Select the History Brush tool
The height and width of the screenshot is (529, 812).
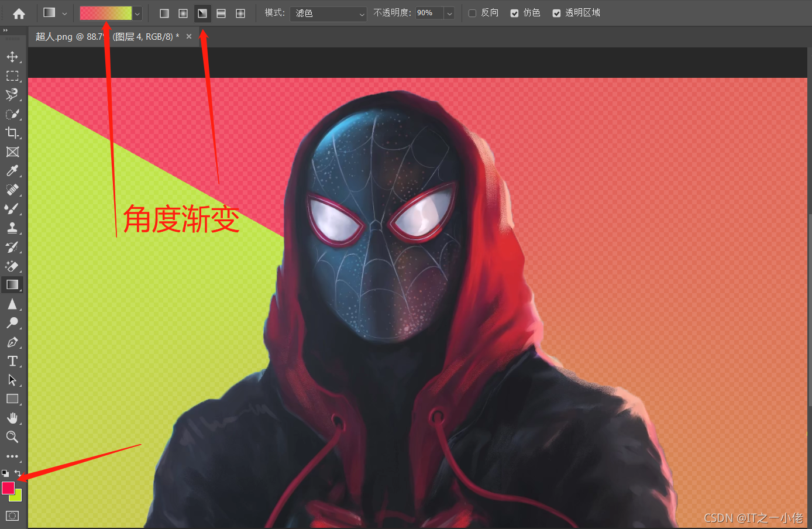coord(12,247)
